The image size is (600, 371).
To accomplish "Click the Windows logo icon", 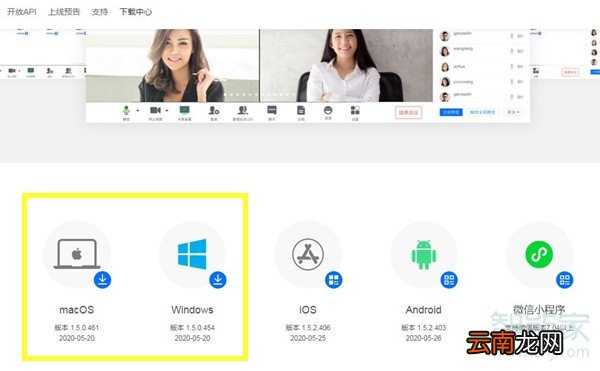I will pos(192,254).
